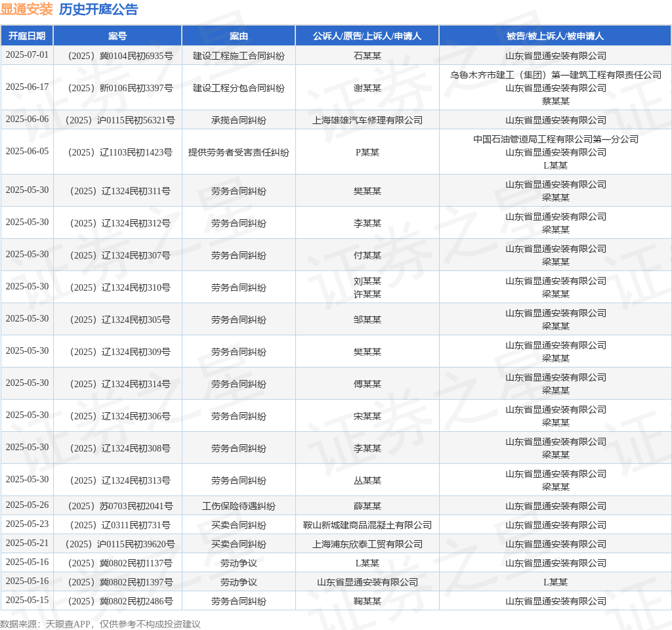This screenshot has height=630, width=672.
Task: Click 上海雄雄汽车修理有限公司 plaintiff
Action: [x=367, y=120]
